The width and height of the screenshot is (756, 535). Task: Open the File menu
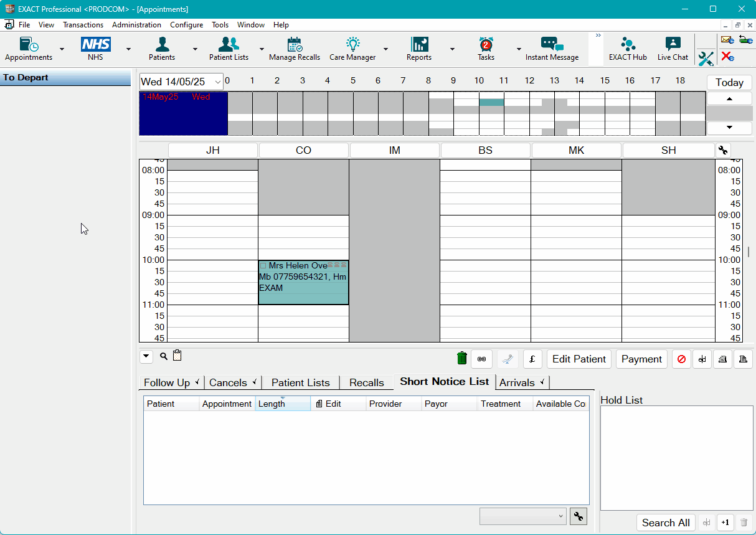tap(24, 25)
